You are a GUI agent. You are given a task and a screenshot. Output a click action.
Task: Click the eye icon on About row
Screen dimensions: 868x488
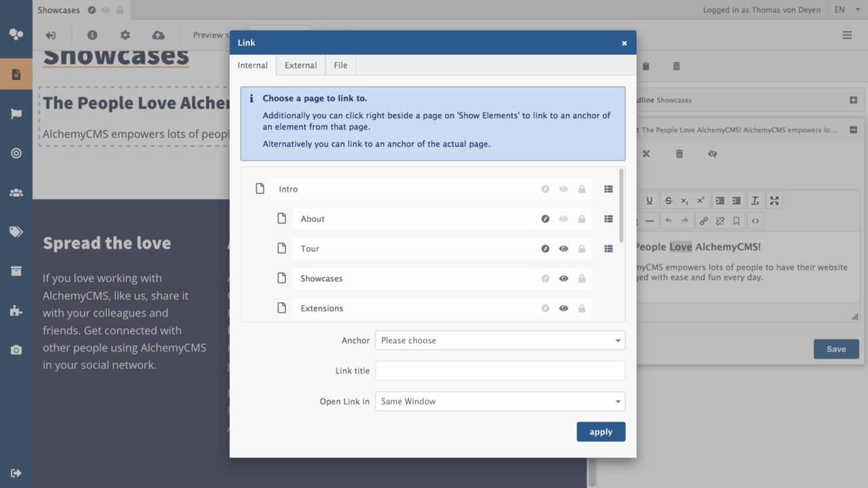[564, 219]
